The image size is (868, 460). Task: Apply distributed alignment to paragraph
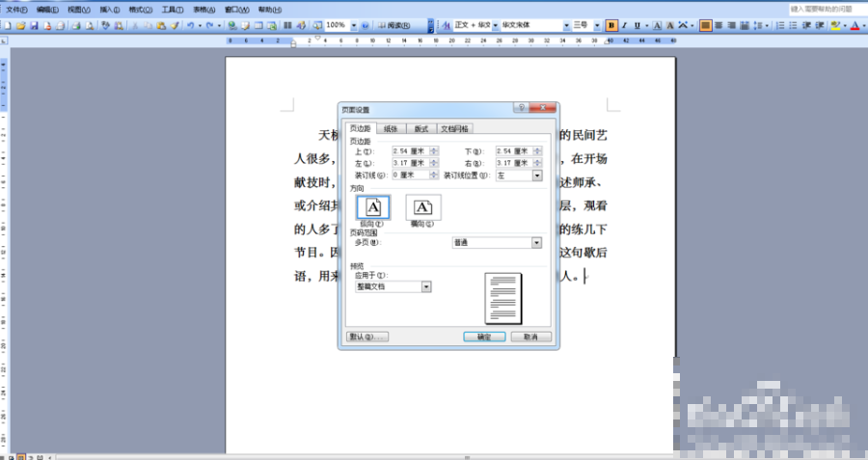[x=745, y=25]
